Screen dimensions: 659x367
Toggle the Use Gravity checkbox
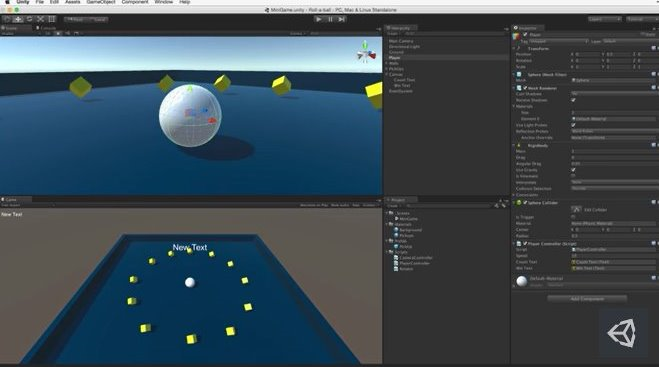pyautogui.click(x=573, y=170)
